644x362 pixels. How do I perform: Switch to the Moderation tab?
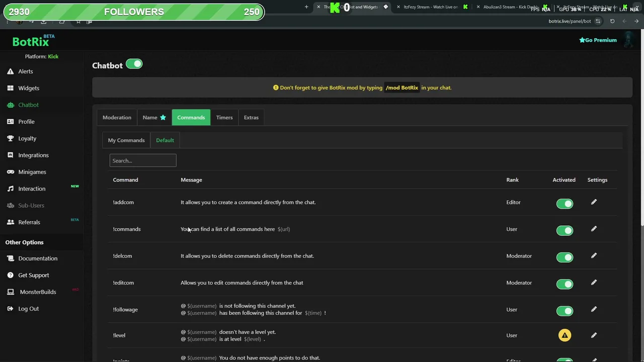pyautogui.click(x=117, y=117)
